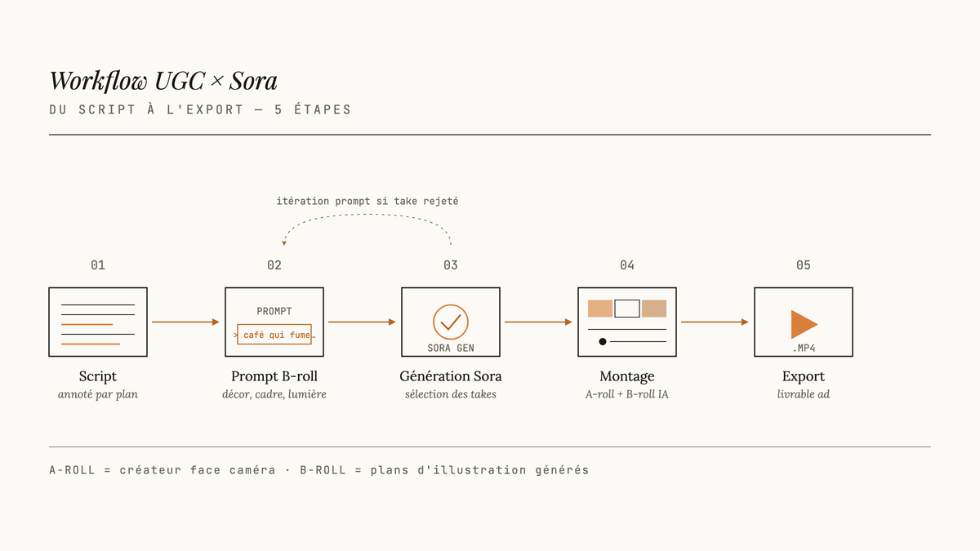Click the white middle clip in Montage
The image size is (980, 551).
click(627, 309)
